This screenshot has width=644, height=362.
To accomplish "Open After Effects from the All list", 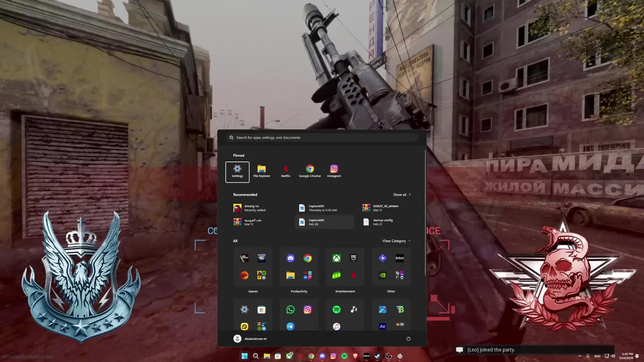I will 382,327.
